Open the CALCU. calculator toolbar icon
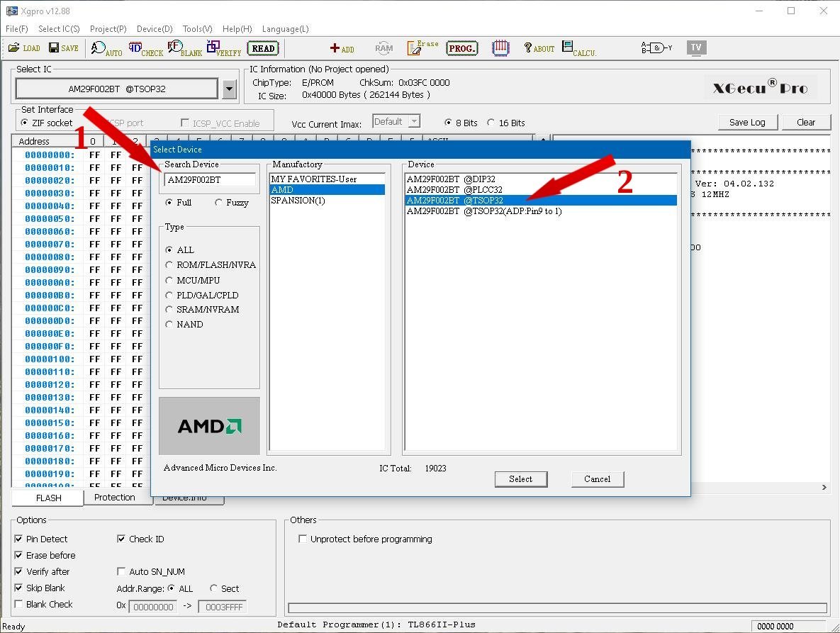Screen dimensions: 840x633 tap(579, 49)
